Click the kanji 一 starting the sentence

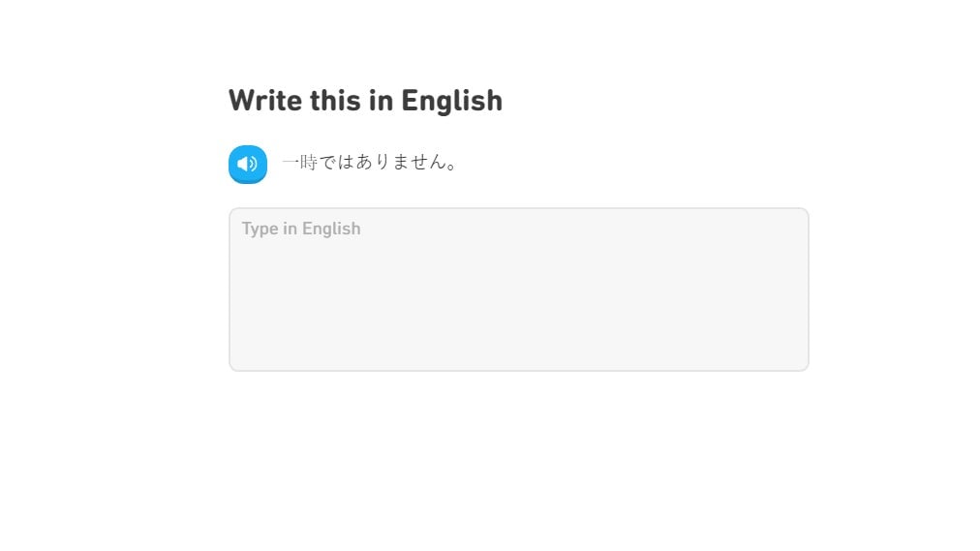point(291,163)
